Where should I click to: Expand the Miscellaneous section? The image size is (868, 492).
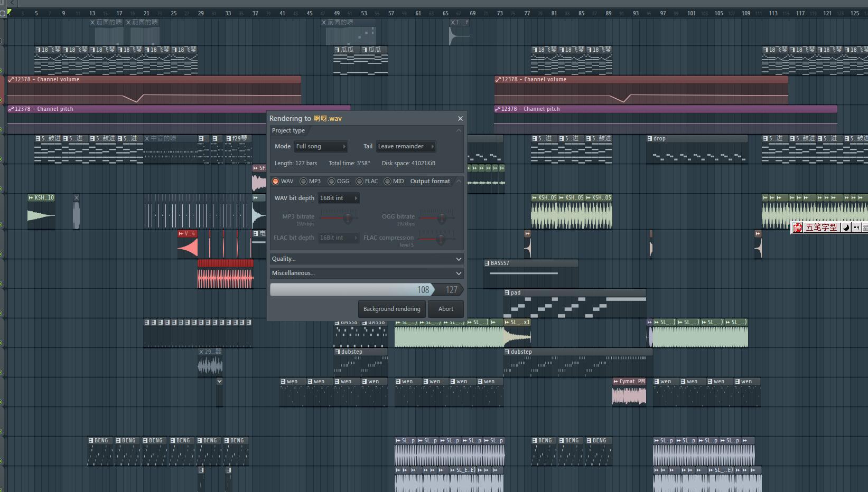point(366,273)
